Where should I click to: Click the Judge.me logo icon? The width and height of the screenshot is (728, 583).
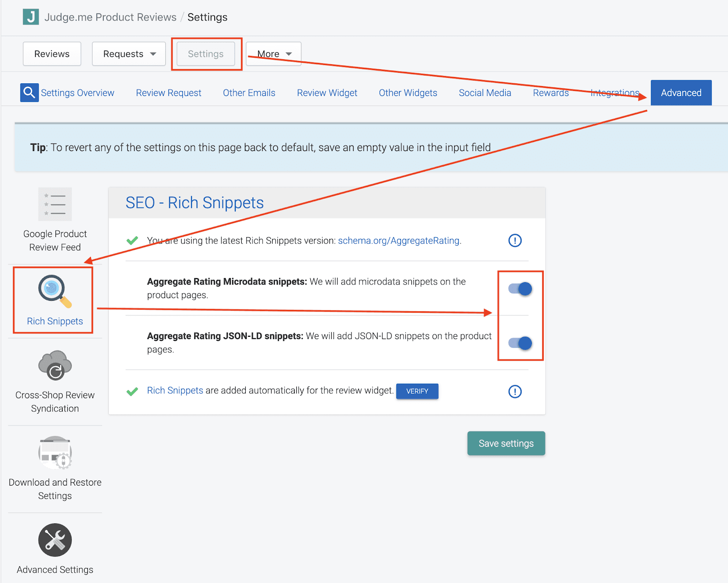[x=31, y=17]
